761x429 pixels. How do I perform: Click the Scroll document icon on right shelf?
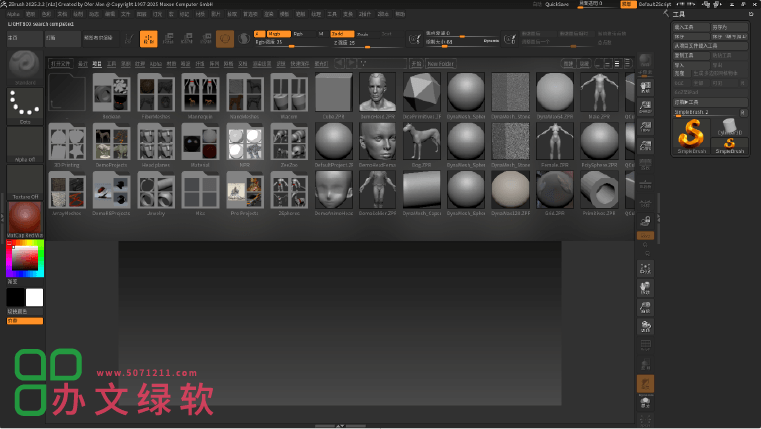(645, 87)
